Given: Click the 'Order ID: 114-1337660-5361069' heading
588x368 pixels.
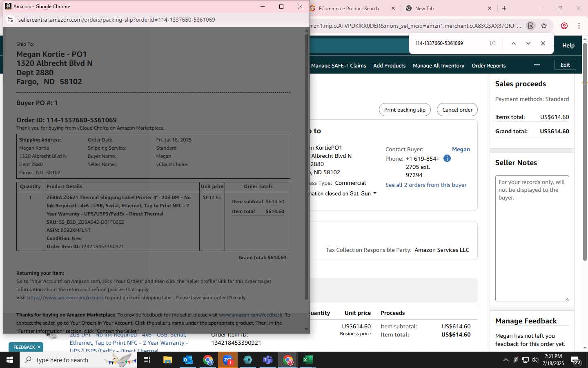Looking at the screenshot, I should (67, 120).
